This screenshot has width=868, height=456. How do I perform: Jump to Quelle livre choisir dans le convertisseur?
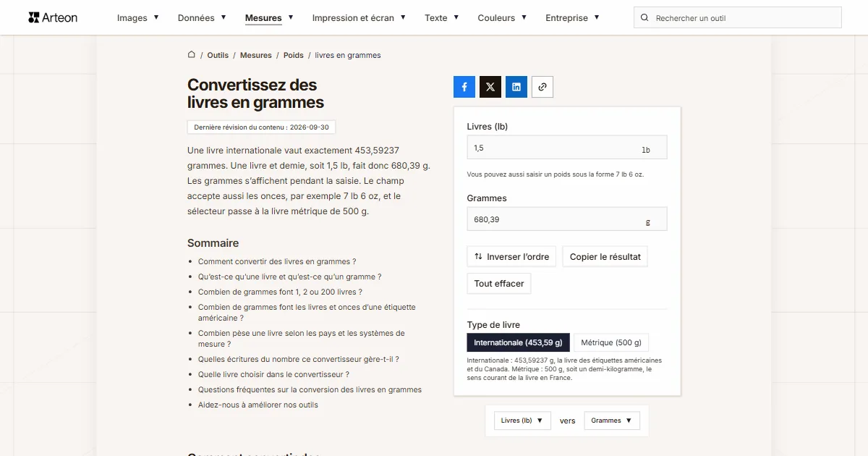(273, 375)
